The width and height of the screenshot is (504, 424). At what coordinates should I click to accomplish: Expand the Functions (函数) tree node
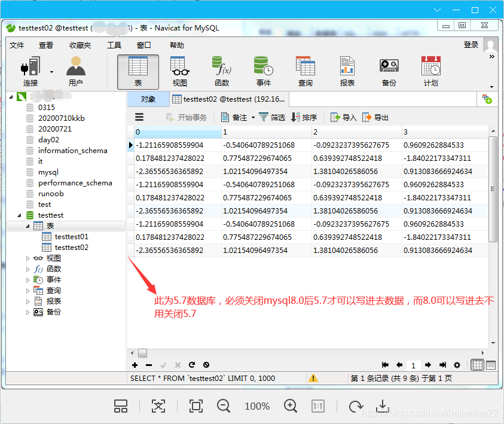pyautogui.click(x=28, y=269)
